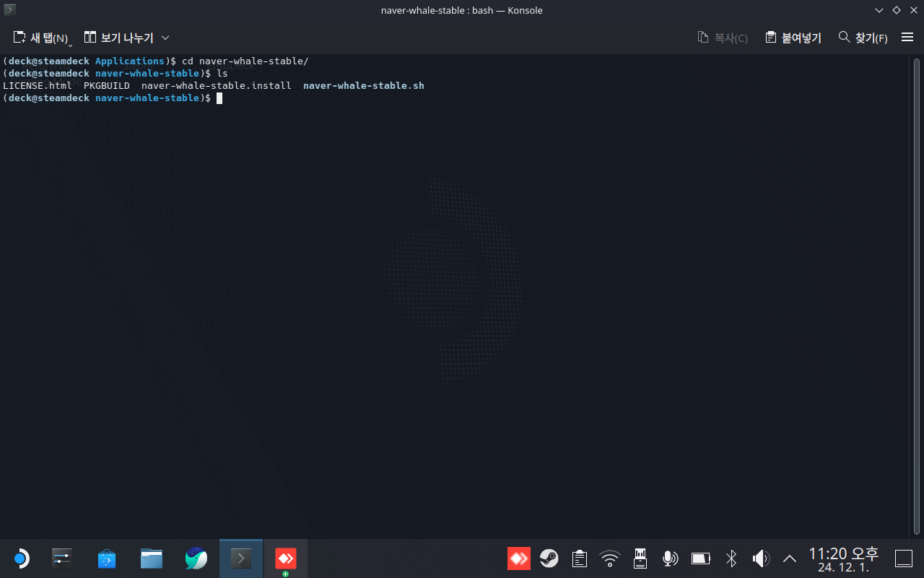Open the find search tool
Image resolution: width=924 pixels, height=578 pixels.
click(x=863, y=38)
